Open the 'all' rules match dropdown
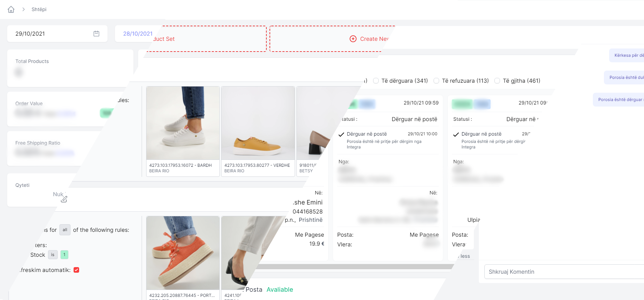The image size is (644, 300). click(65, 230)
